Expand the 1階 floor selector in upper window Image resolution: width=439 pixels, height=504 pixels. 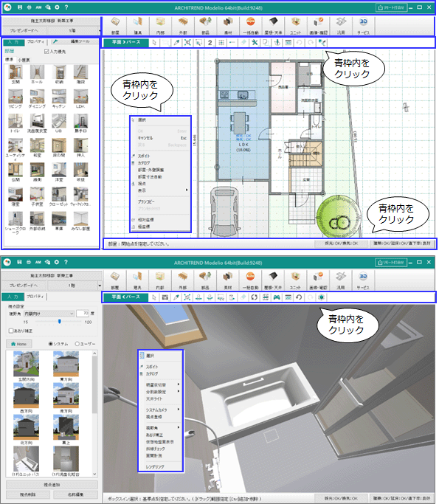tap(75, 30)
